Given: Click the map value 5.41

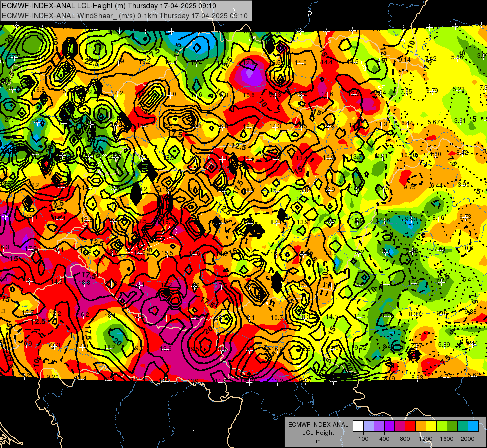Looking at the screenshot, I should coord(469,279).
